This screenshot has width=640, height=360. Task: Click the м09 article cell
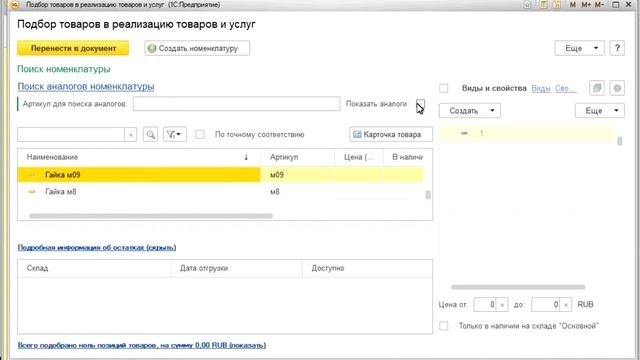297,175
